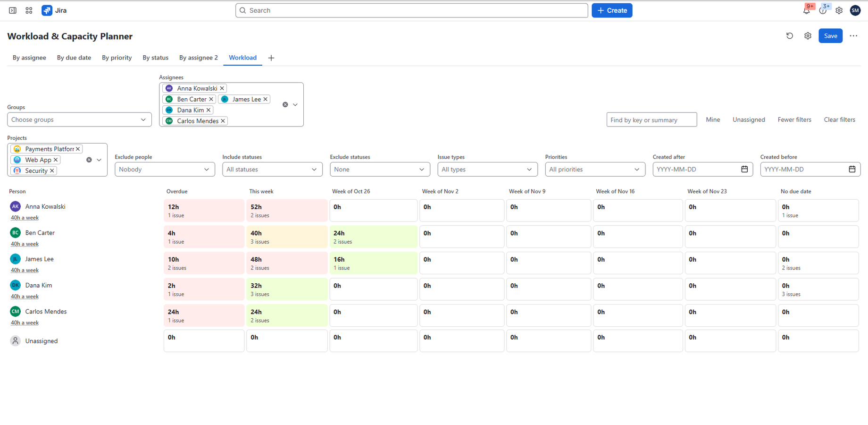Viewport: 868px width, 425px height.
Task: Click Find by key or summary field
Action: (x=651, y=120)
